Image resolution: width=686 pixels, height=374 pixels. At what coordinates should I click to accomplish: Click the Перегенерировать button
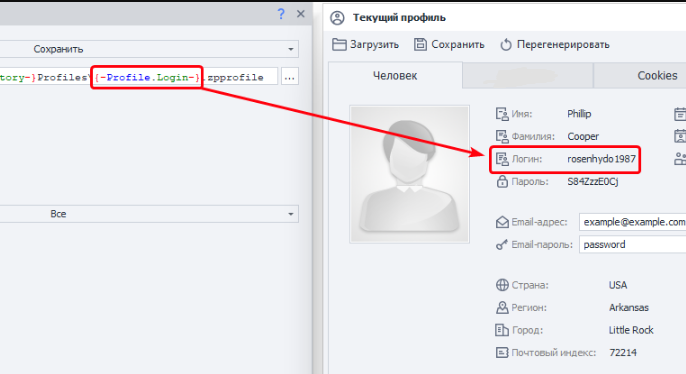tap(555, 45)
